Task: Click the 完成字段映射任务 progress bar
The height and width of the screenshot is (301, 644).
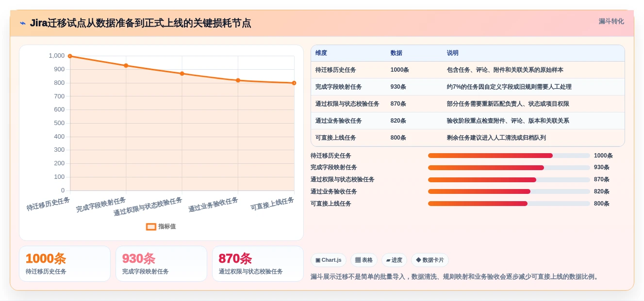Action: [509, 168]
